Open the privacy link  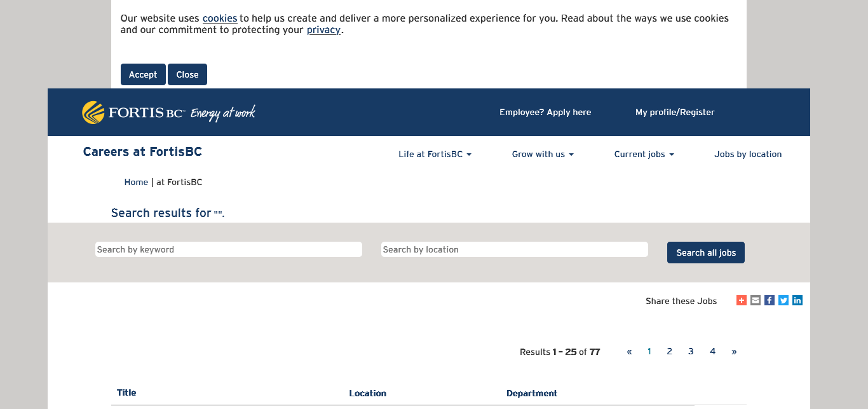(x=323, y=30)
